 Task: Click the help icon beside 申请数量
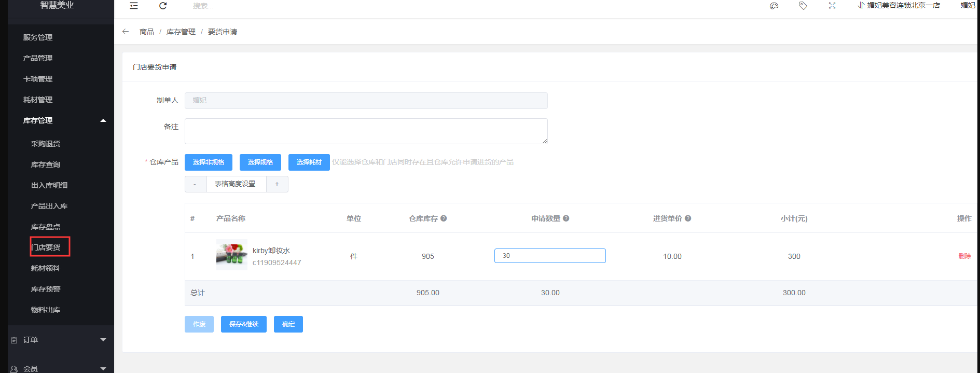566,218
